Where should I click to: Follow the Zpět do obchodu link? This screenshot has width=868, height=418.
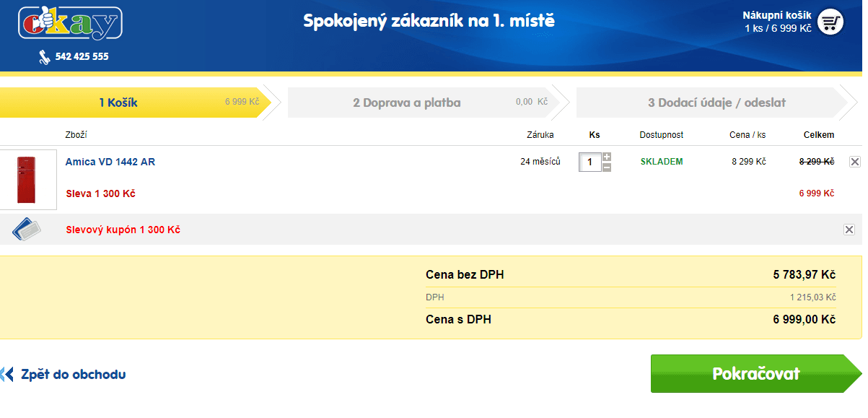[73, 374]
